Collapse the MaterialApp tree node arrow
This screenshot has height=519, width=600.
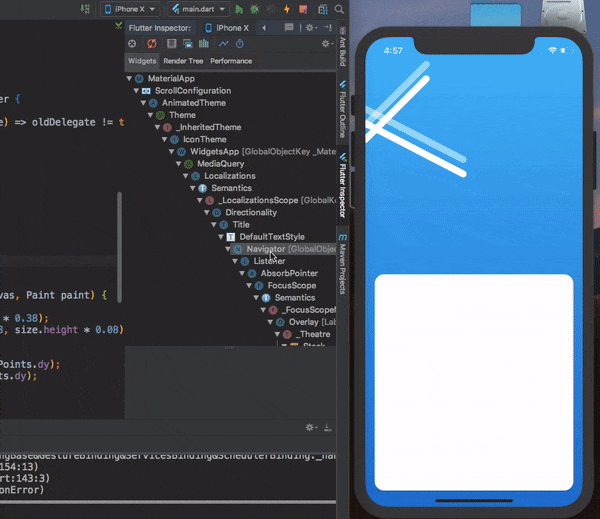pyautogui.click(x=130, y=78)
